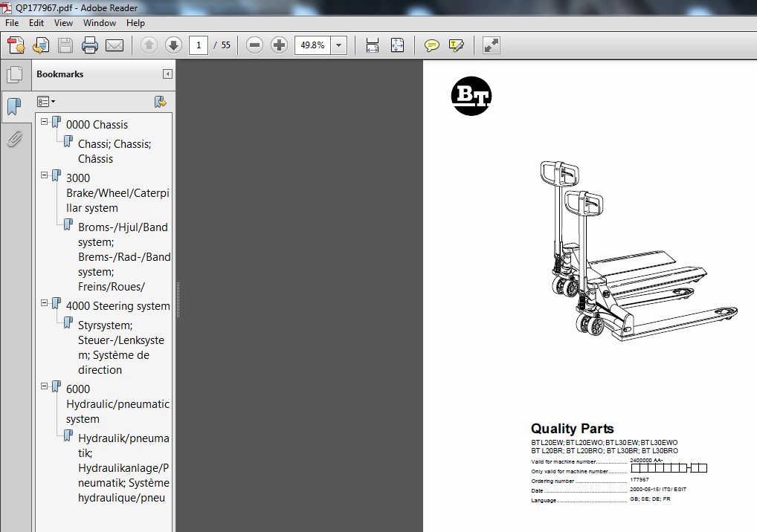Click the Save floppy disk icon
Viewport: 757px width, 532px height.
65,45
